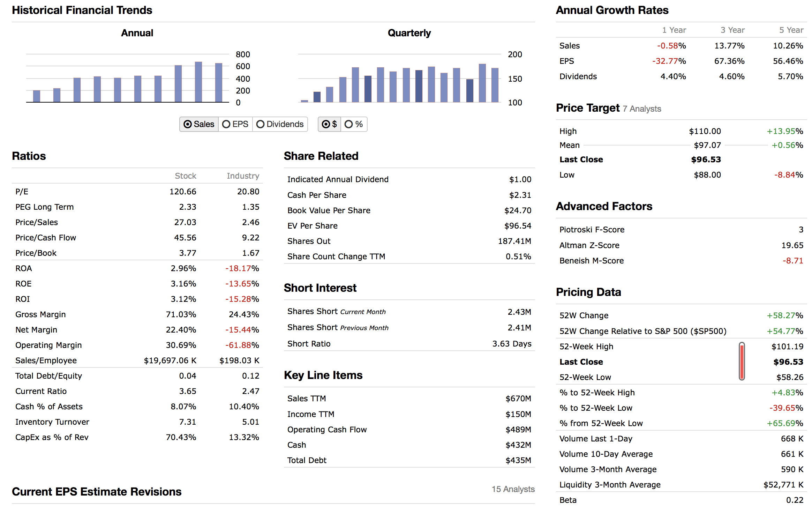Screen dimensions: 812x506
Task: Select the EPS radio option
Action: [x=235, y=124]
